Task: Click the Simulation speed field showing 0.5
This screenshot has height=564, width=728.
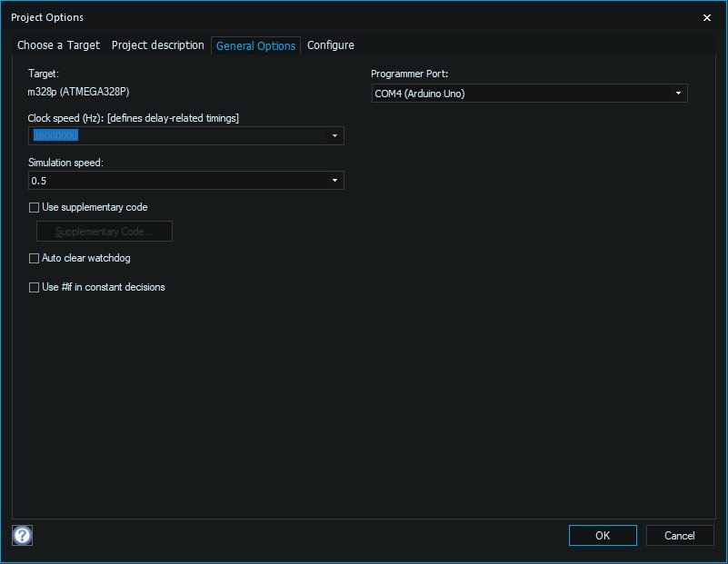Action: (x=186, y=181)
